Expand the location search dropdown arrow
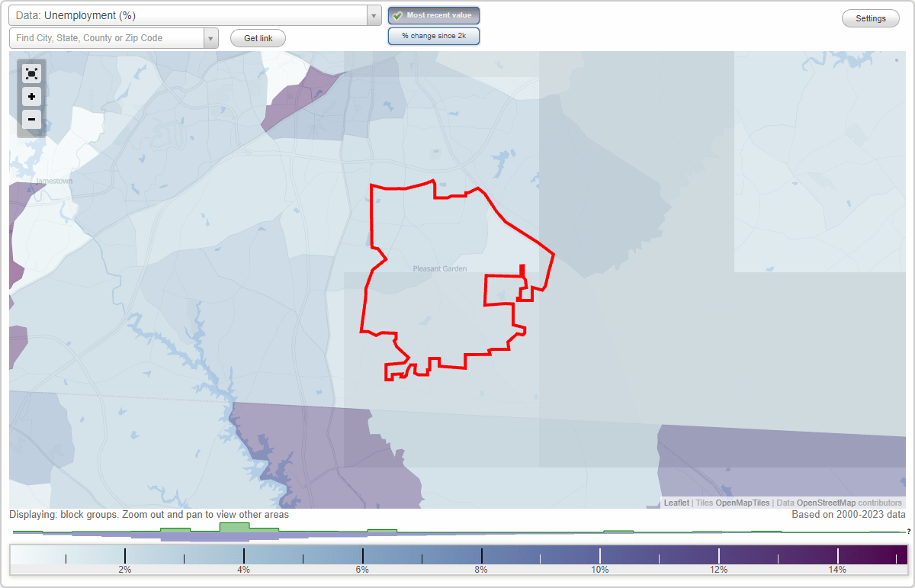This screenshot has width=915, height=588. 211,37
